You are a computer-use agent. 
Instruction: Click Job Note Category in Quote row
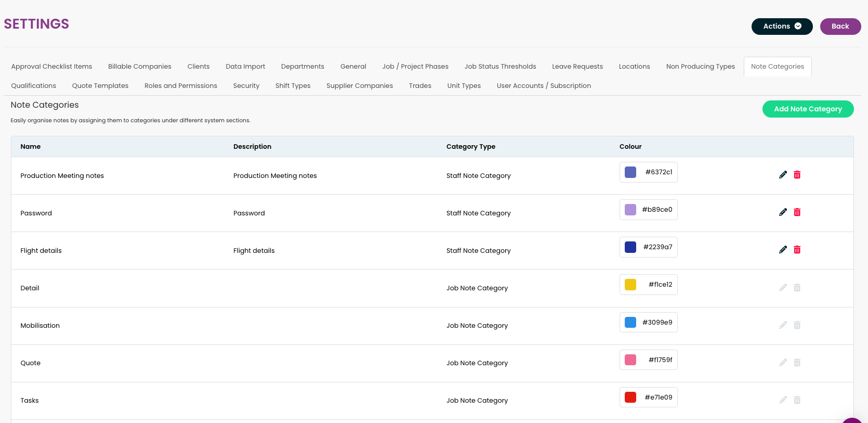click(x=477, y=363)
